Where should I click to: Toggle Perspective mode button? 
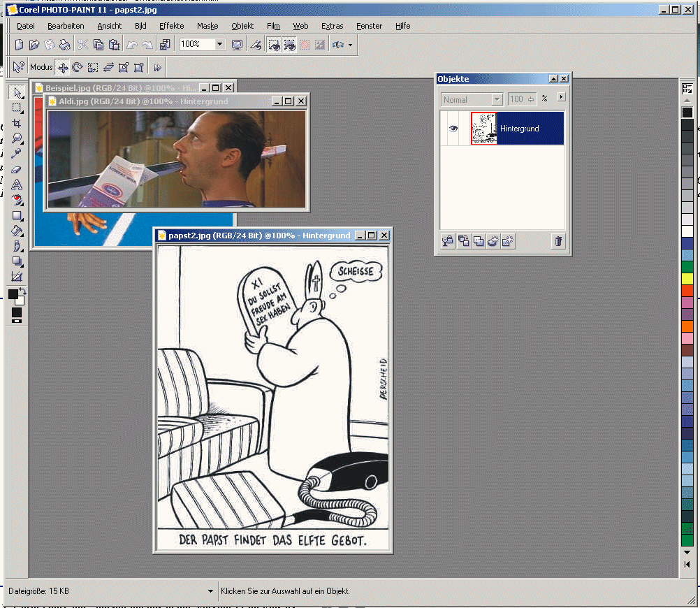pyautogui.click(x=139, y=68)
